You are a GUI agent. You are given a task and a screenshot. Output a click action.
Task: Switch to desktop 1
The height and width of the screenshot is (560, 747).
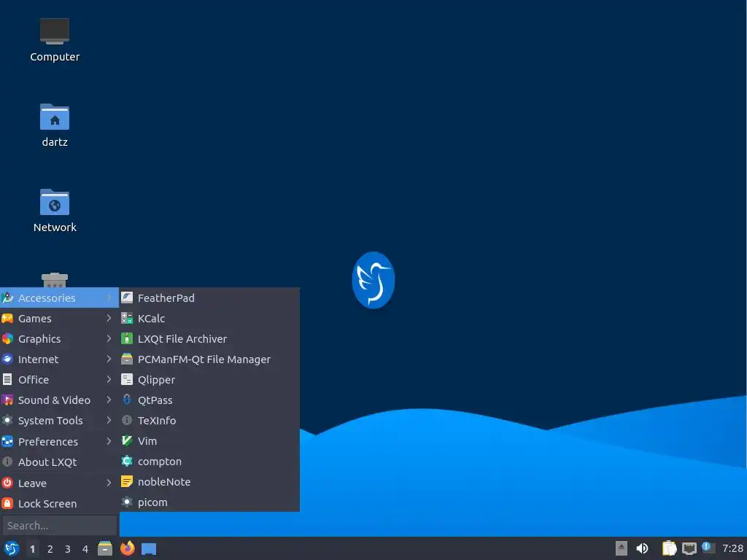tap(32, 549)
